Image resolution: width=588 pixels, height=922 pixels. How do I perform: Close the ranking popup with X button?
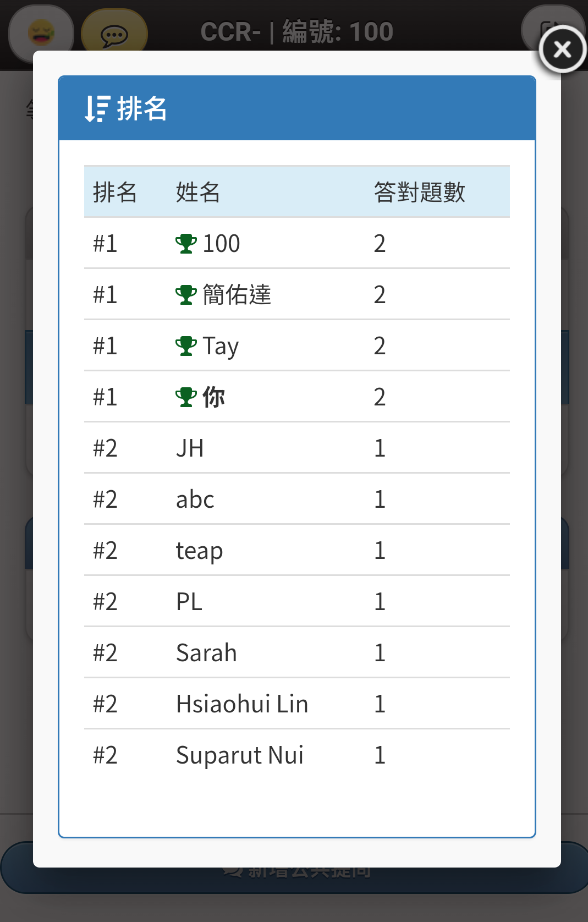tap(562, 50)
